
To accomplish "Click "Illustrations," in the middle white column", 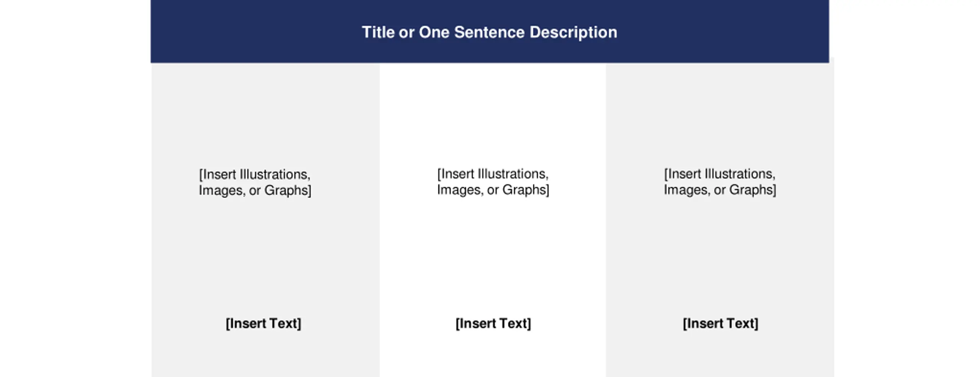I will tap(513, 174).
